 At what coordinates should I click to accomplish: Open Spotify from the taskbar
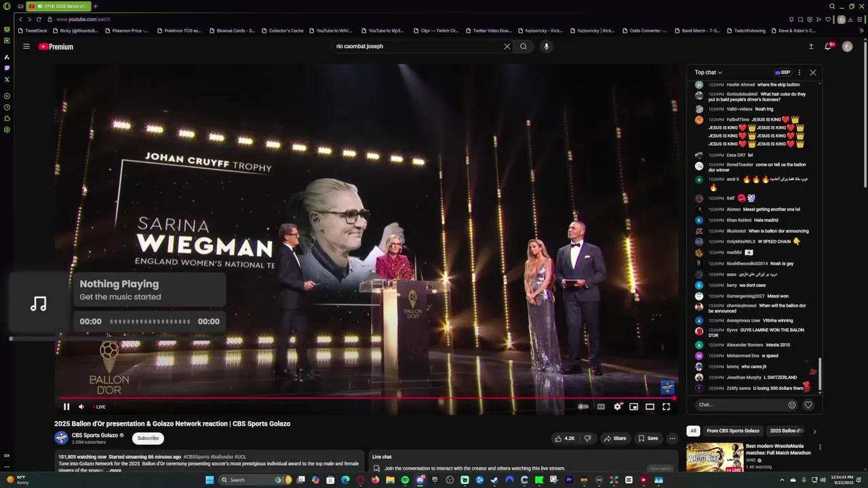tap(405, 480)
